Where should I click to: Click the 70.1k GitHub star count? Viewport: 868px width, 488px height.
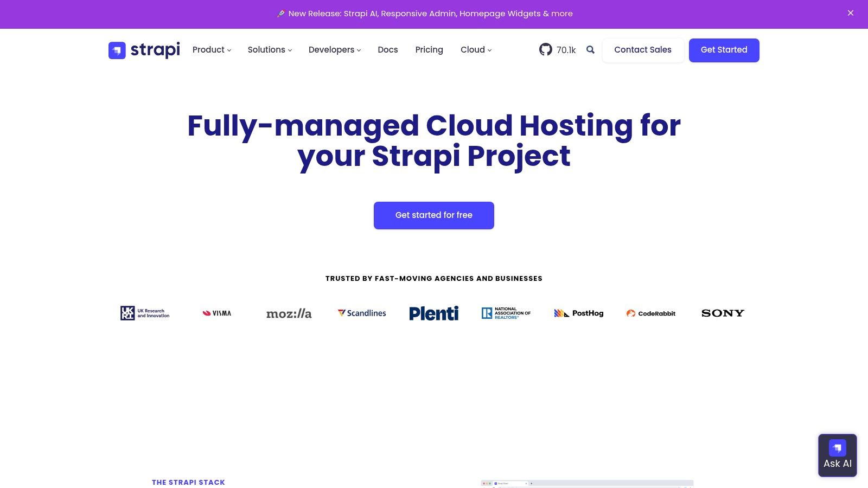(x=566, y=50)
